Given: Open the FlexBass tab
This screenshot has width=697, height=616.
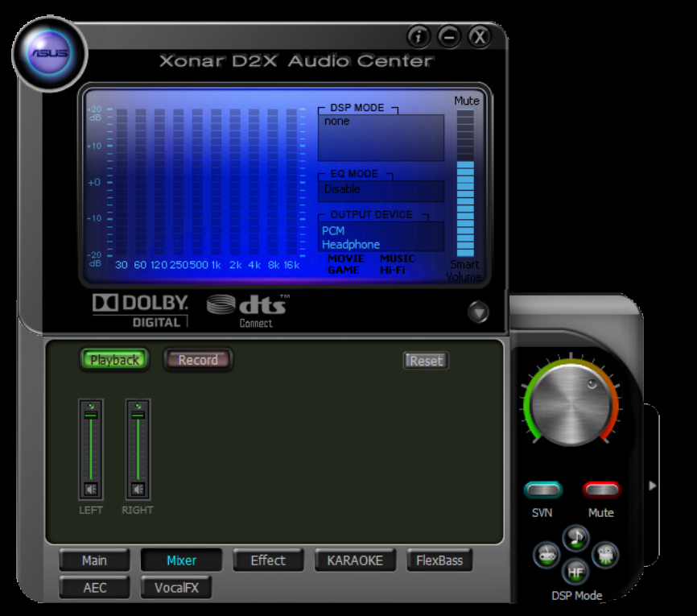Looking at the screenshot, I should pos(439,560).
